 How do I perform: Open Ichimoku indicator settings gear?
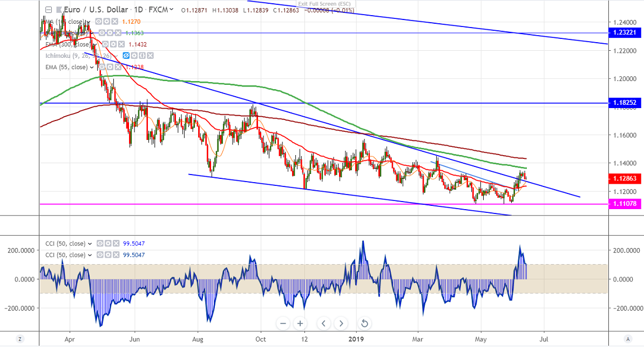[135, 56]
